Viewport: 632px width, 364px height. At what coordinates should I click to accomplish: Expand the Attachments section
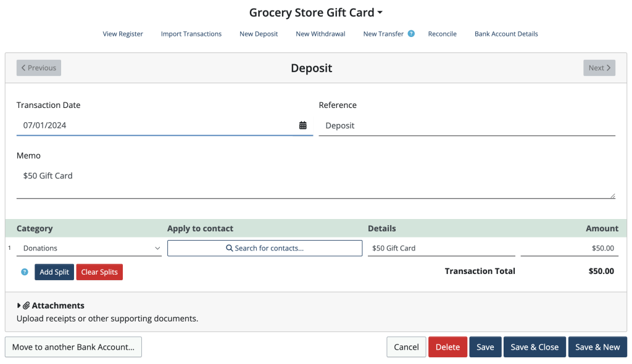click(19, 305)
